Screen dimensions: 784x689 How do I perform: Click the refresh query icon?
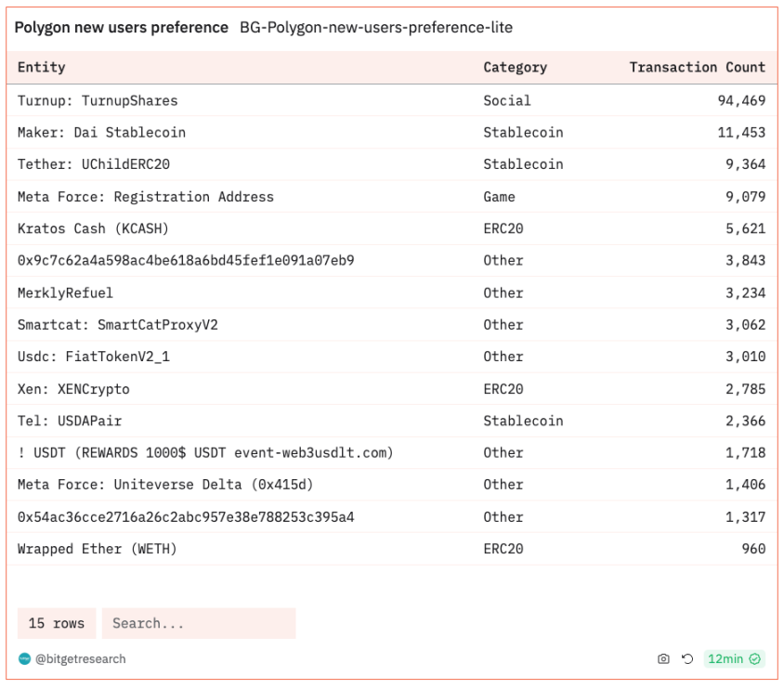click(x=687, y=659)
